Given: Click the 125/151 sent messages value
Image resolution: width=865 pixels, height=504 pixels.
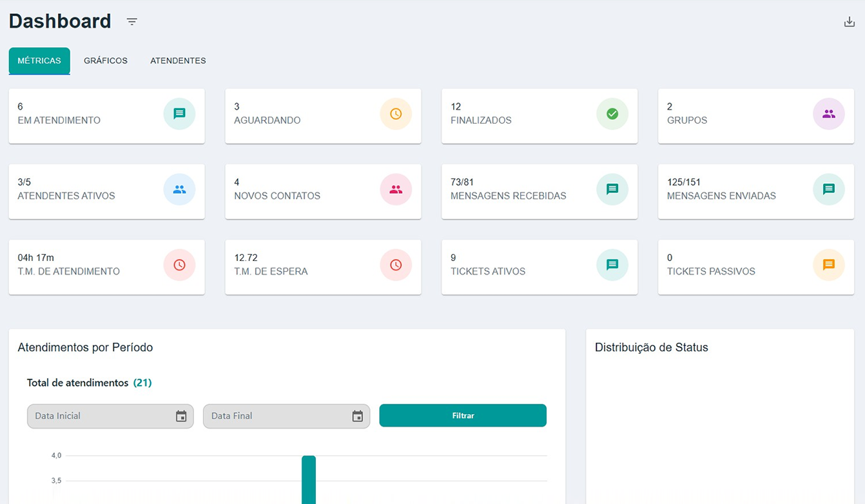Looking at the screenshot, I should (684, 182).
